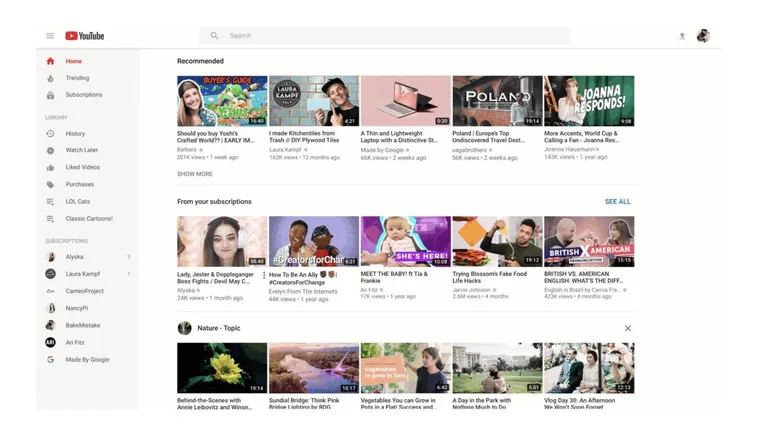Image resolution: width=770 pixels, height=433 pixels.
Task: Play the Vegetables to grow in flats thumbnail
Action: (x=406, y=368)
